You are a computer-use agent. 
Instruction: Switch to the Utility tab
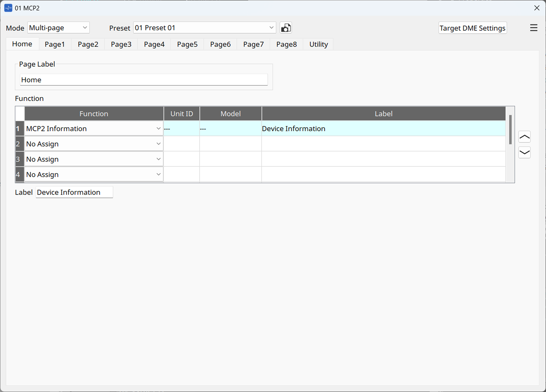318,44
